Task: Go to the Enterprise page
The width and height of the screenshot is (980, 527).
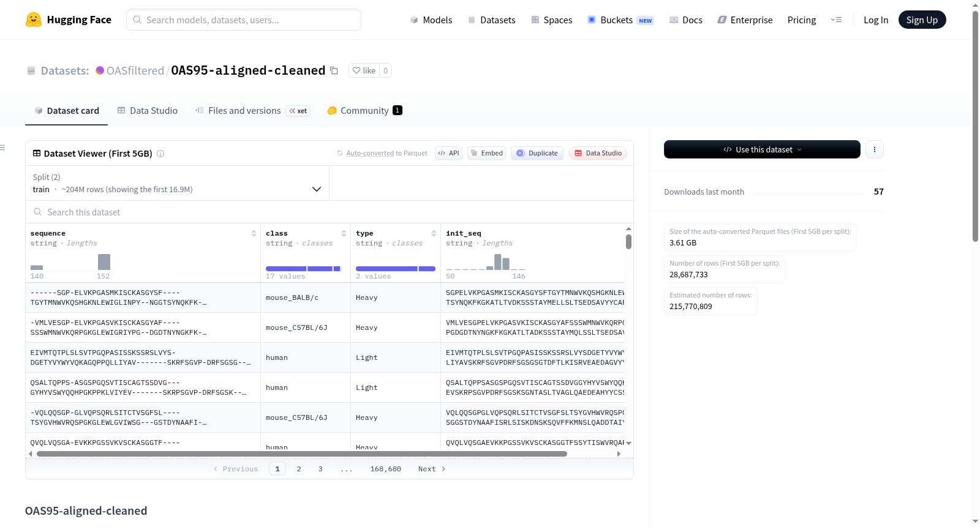Action: click(745, 20)
